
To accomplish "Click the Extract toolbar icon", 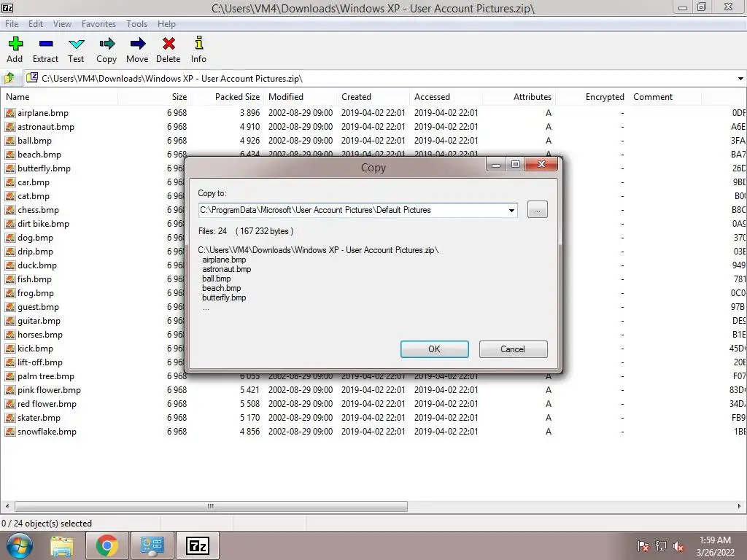I will click(x=46, y=44).
